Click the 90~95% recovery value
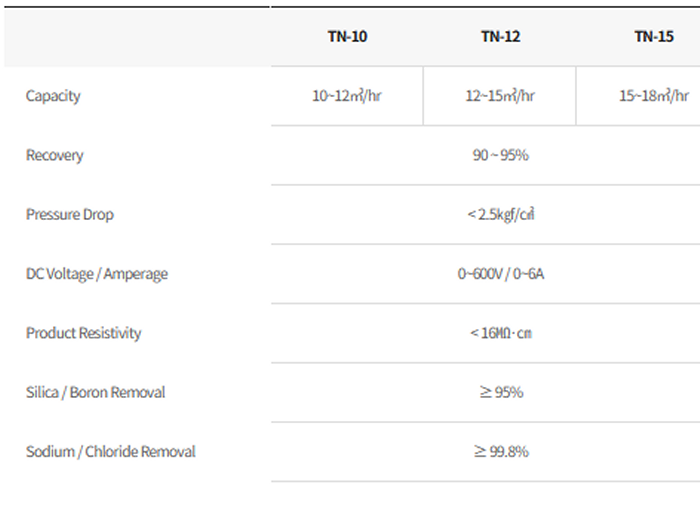The image size is (700, 516). 500,155
